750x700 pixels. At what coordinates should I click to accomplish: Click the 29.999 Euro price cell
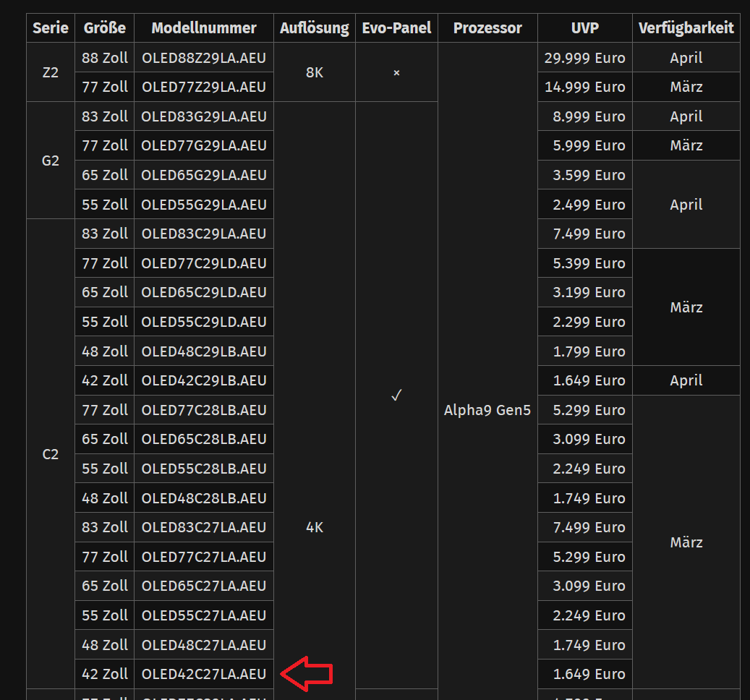click(584, 58)
